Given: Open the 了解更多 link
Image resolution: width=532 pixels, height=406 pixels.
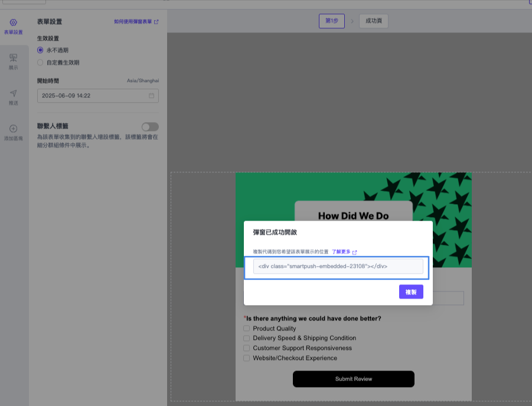Looking at the screenshot, I should [341, 252].
